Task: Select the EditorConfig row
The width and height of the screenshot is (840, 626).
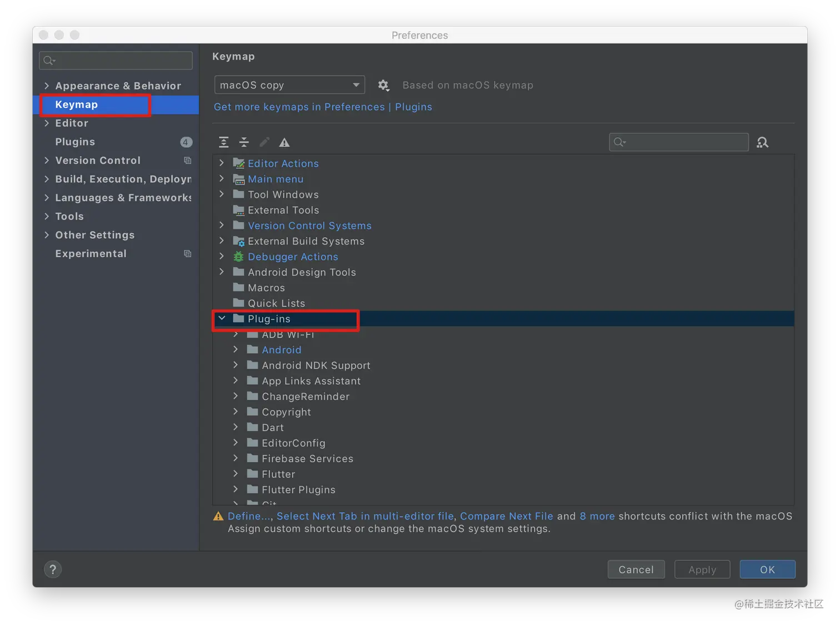Action: [x=503, y=443]
